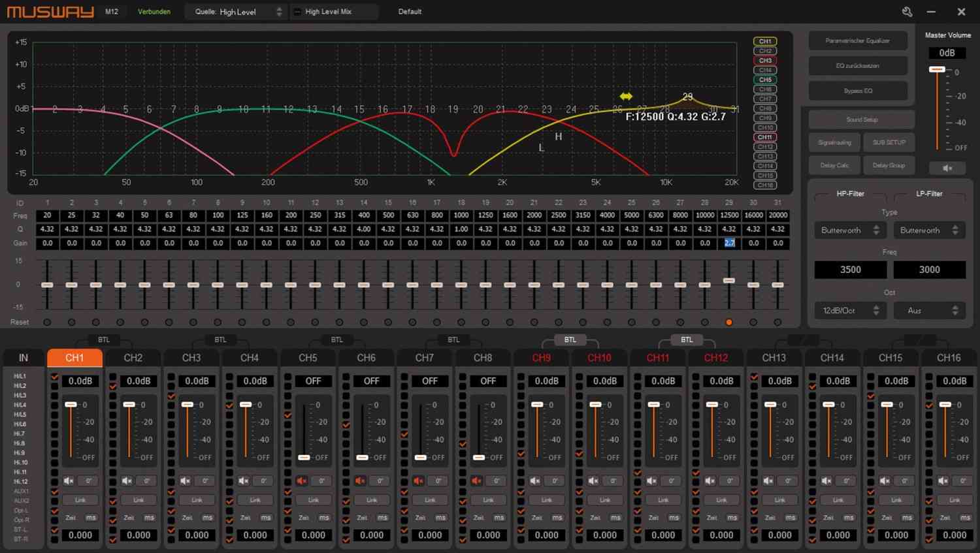980x553 pixels.
Task: Mute channel CH10 with its speaker icon
Action: pos(593,481)
